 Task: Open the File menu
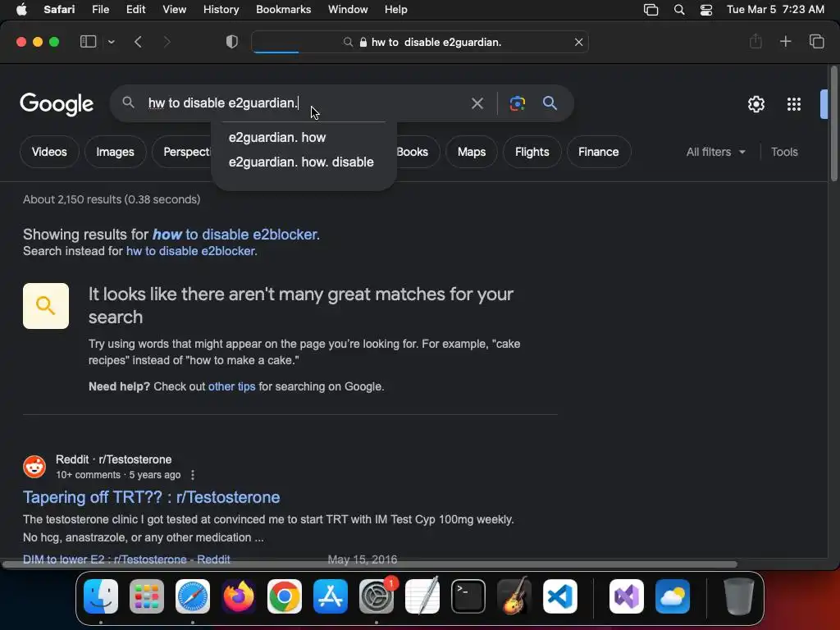pos(100,10)
